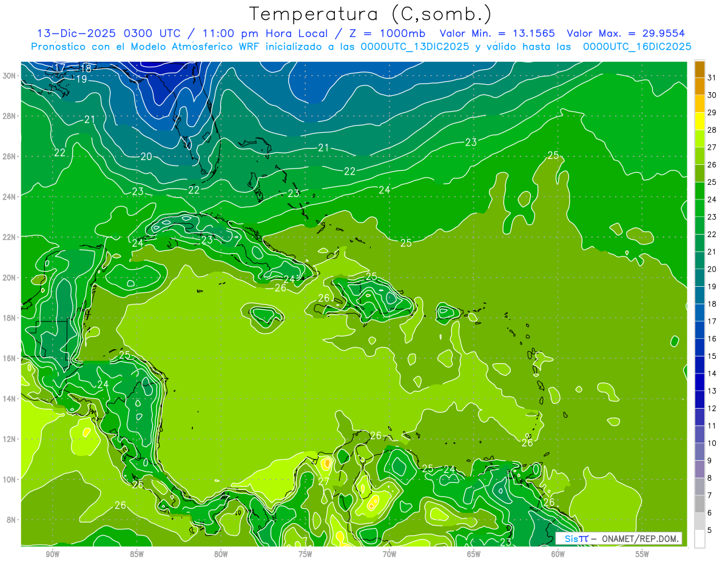Click the '20N' latitude axis label
This screenshot has height=562, width=728.
(x=9, y=278)
